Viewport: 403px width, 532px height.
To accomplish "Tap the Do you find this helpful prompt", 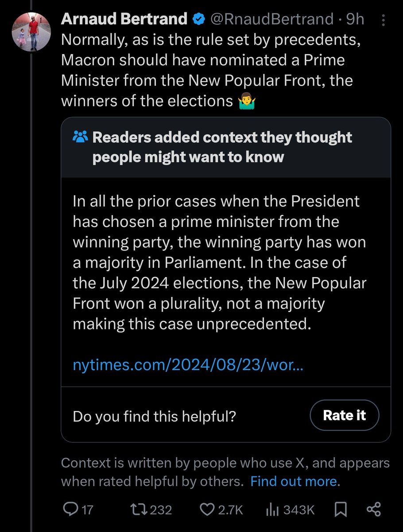I will 154,415.
